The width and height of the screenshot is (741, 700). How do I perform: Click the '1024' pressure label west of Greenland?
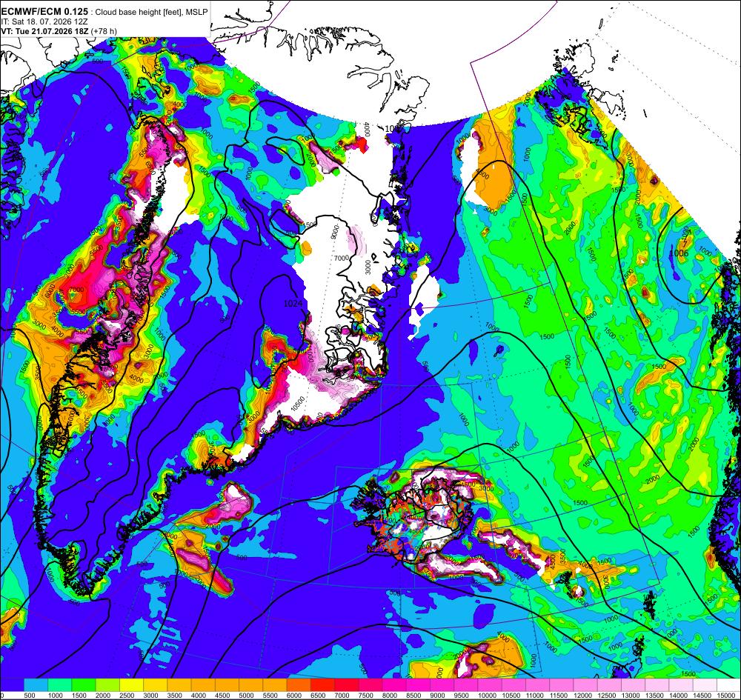point(293,304)
